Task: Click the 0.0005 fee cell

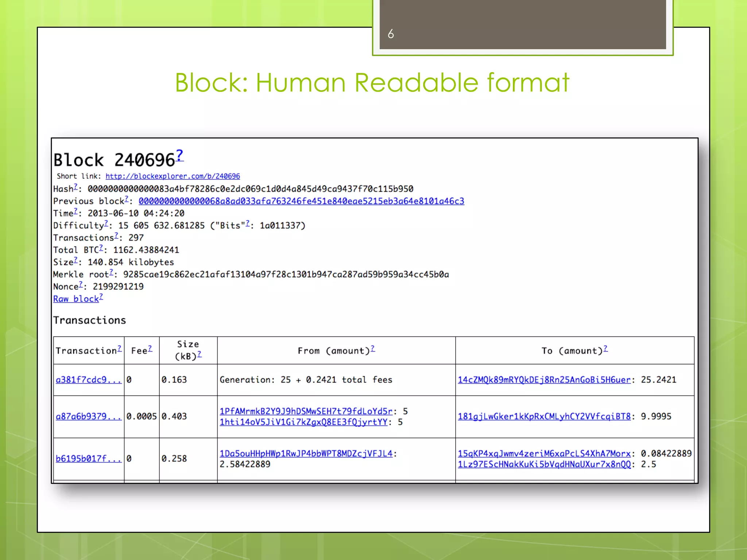Action: click(142, 416)
